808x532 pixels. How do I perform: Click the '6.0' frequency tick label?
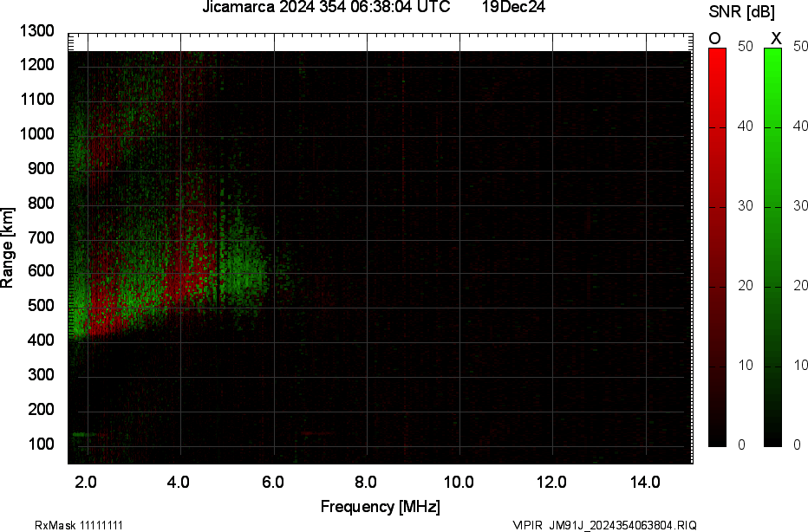click(272, 482)
